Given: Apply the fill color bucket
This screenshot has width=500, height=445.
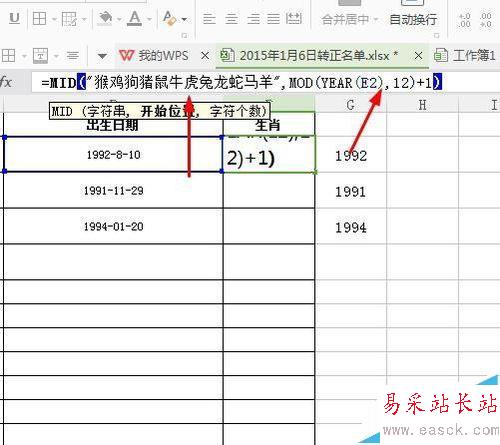Looking at the screenshot, I should tap(105, 18).
